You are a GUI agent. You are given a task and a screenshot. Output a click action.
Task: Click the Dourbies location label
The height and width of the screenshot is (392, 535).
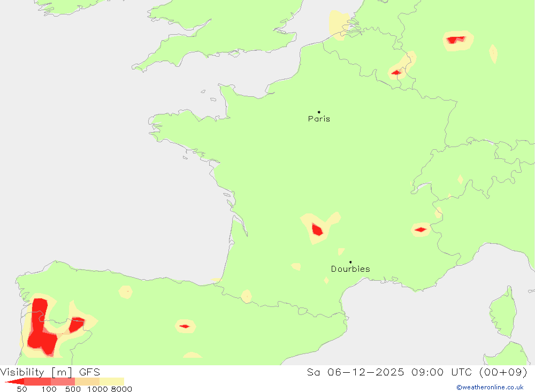coord(350,269)
